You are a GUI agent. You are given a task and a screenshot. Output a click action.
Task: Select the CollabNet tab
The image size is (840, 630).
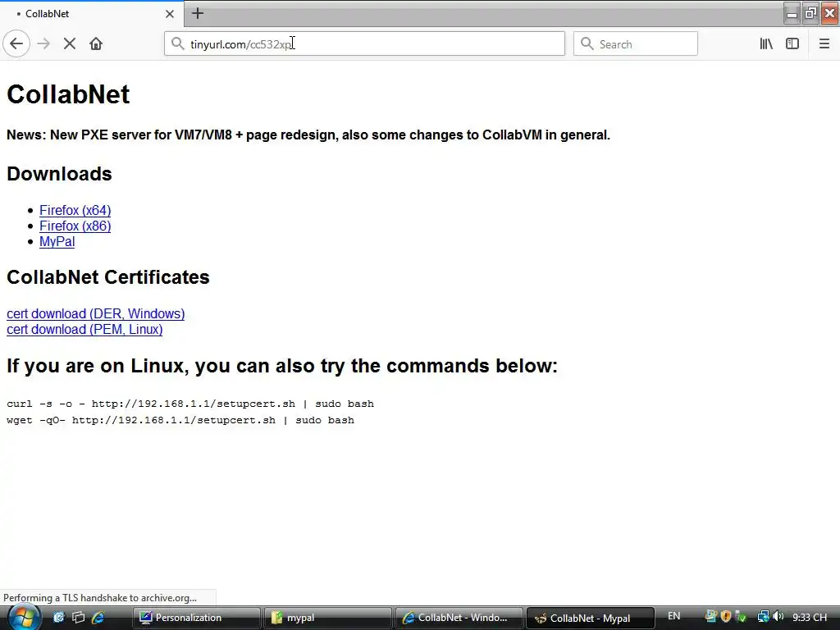(x=92, y=14)
